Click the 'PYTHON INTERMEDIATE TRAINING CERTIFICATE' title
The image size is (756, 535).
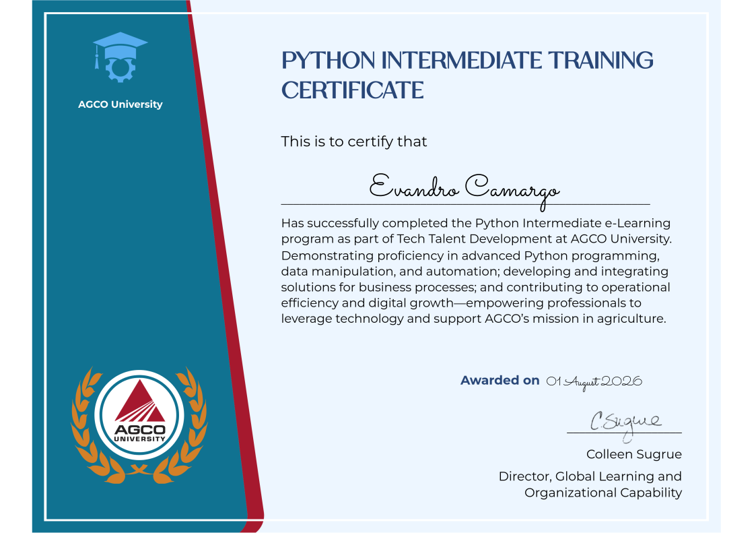point(467,75)
